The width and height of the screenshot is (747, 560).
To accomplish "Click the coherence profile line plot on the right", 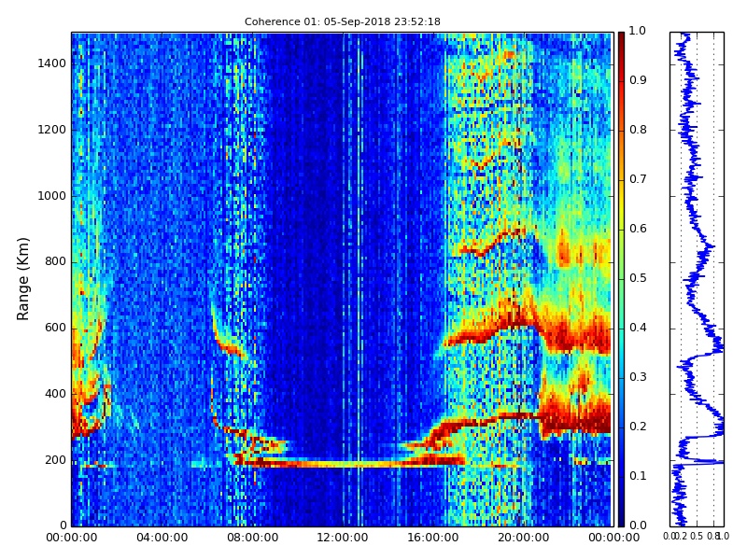I will tap(697, 279).
